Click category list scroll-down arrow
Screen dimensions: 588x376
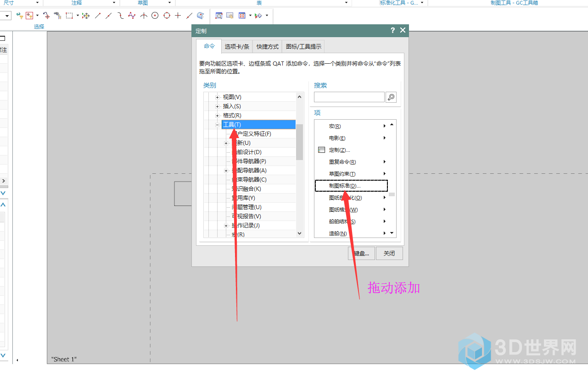(x=300, y=233)
